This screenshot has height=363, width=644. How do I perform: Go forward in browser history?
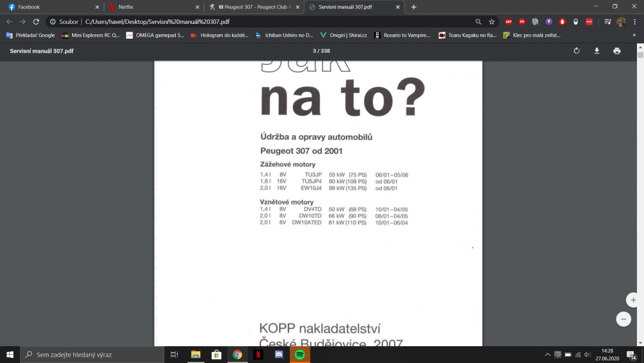coord(23,21)
